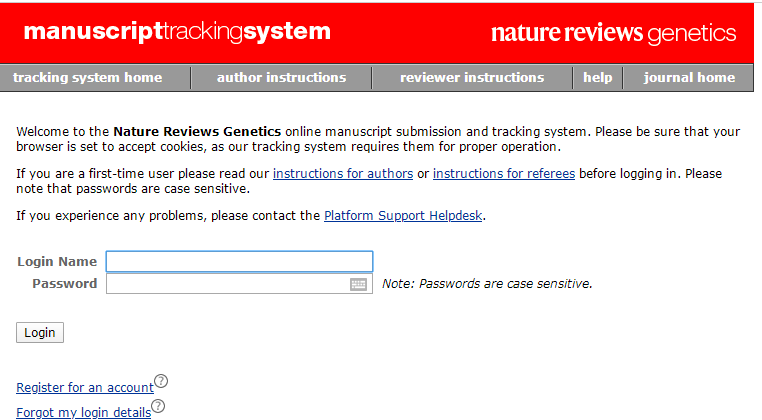Open the Forgot my login details link
Image resolution: width=762 pixels, height=420 pixels.
[x=83, y=412]
